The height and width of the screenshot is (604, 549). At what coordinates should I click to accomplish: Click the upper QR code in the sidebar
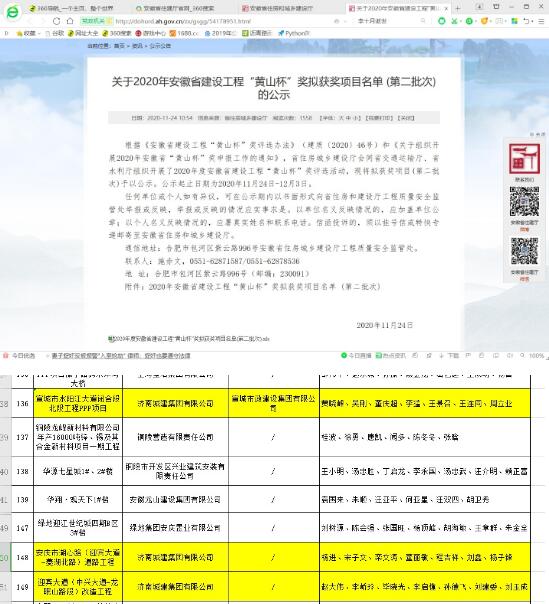[x=524, y=201]
